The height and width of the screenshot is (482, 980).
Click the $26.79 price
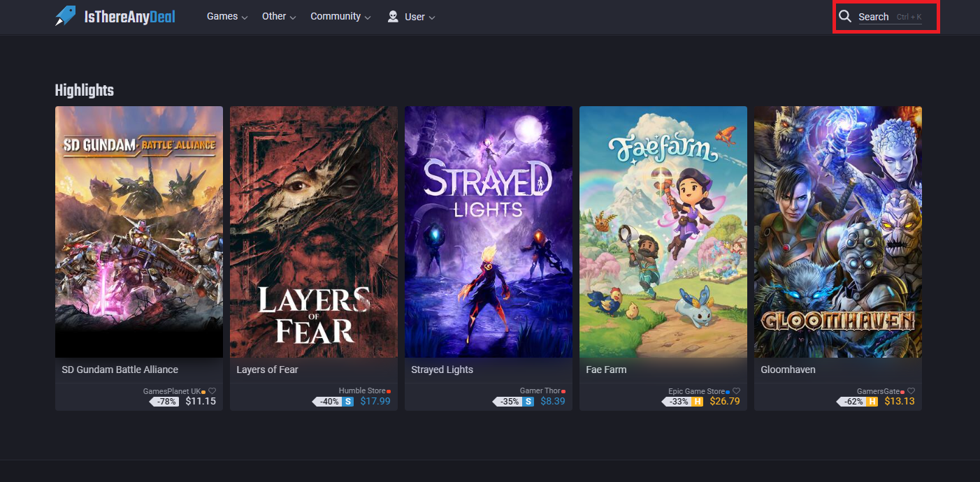pos(725,402)
